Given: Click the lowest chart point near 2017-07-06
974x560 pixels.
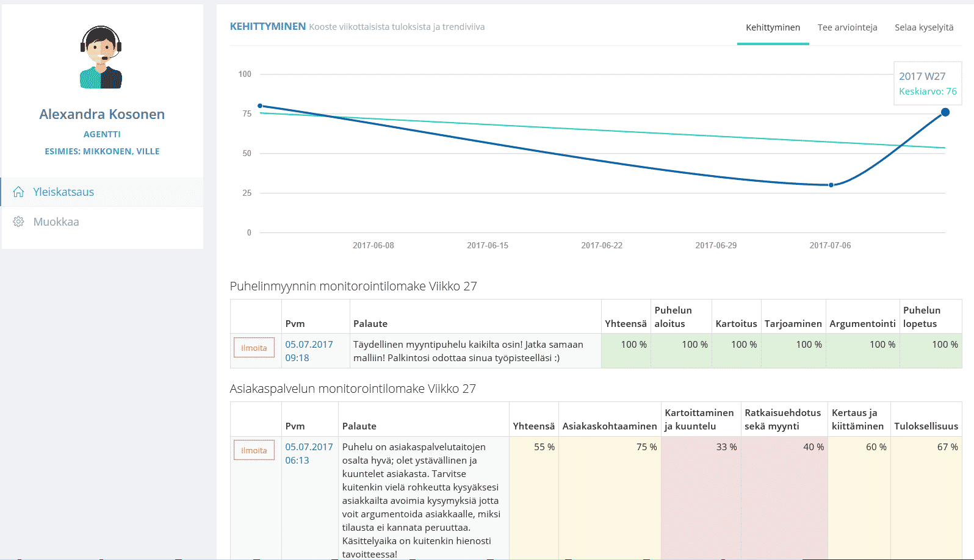Looking at the screenshot, I should 831,185.
